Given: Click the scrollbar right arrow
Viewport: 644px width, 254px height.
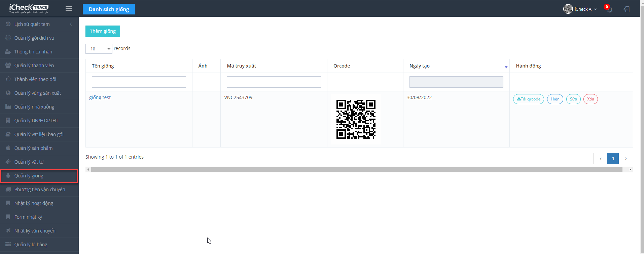Looking at the screenshot, I should click(x=630, y=170).
